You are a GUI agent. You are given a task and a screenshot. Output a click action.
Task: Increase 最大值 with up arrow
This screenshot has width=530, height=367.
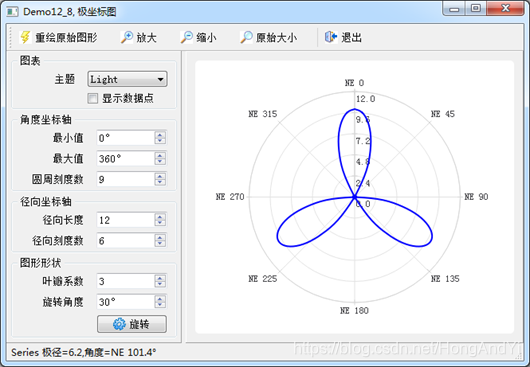coord(160,155)
